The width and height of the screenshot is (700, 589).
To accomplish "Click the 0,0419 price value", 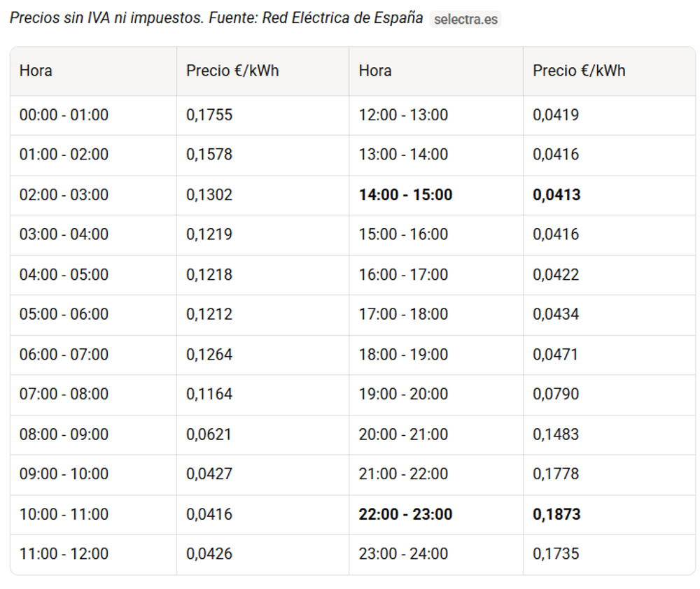I will pyautogui.click(x=555, y=115).
